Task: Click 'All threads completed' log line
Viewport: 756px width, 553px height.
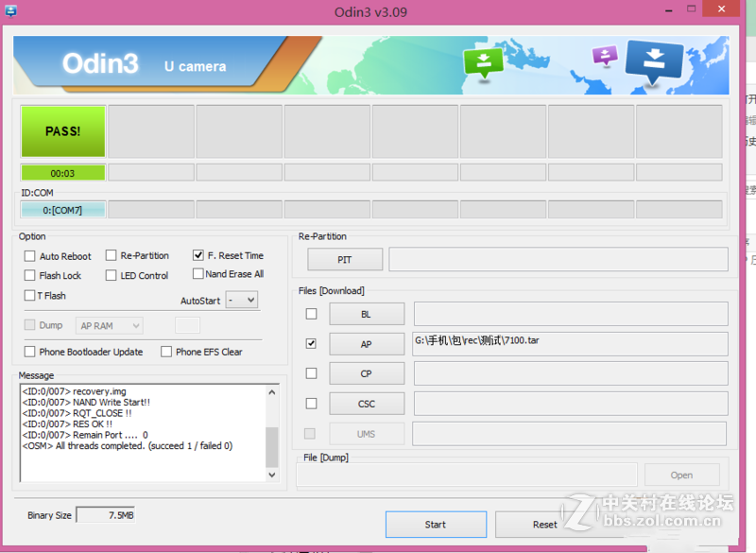Action: pyautogui.click(x=128, y=446)
